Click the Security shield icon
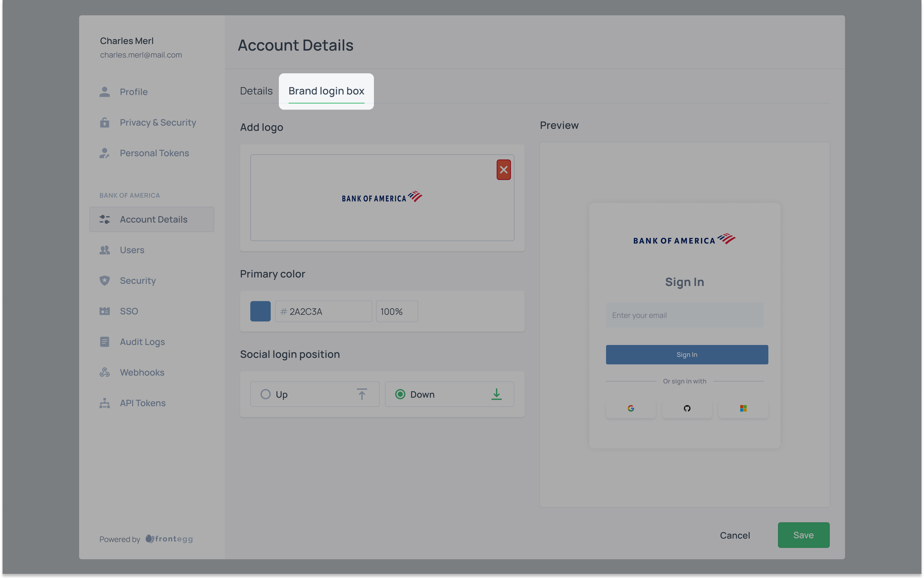The width and height of the screenshot is (924, 579). [x=105, y=281]
